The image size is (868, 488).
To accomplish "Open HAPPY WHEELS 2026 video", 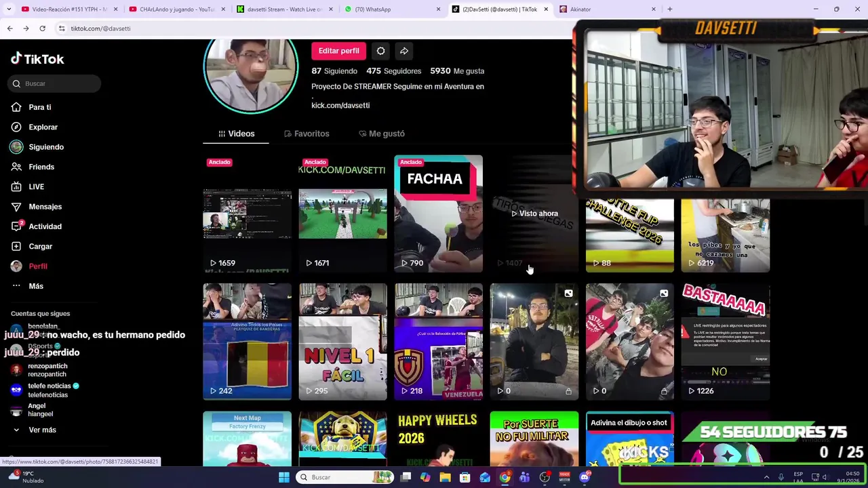I will pos(439,439).
